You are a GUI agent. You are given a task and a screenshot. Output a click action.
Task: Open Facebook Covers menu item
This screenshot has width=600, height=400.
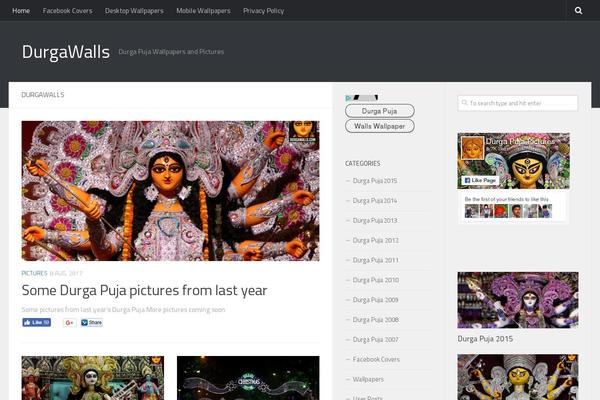67,11
